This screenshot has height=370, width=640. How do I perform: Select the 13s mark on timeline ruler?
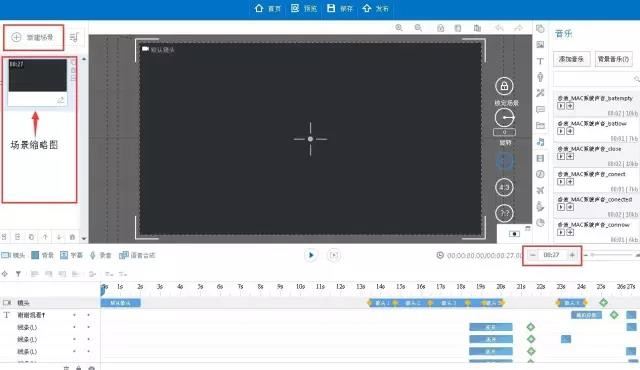tap(360, 287)
